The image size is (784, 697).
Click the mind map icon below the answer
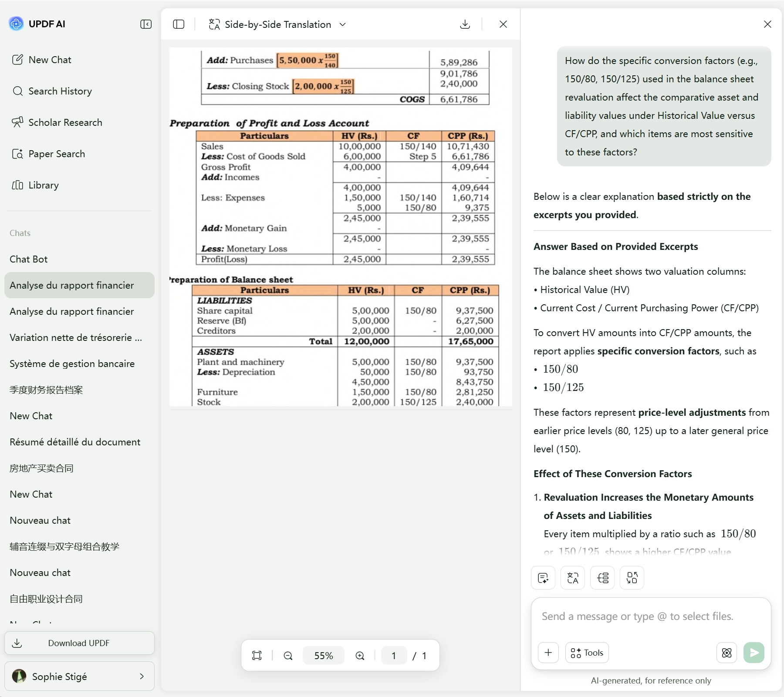point(602,578)
